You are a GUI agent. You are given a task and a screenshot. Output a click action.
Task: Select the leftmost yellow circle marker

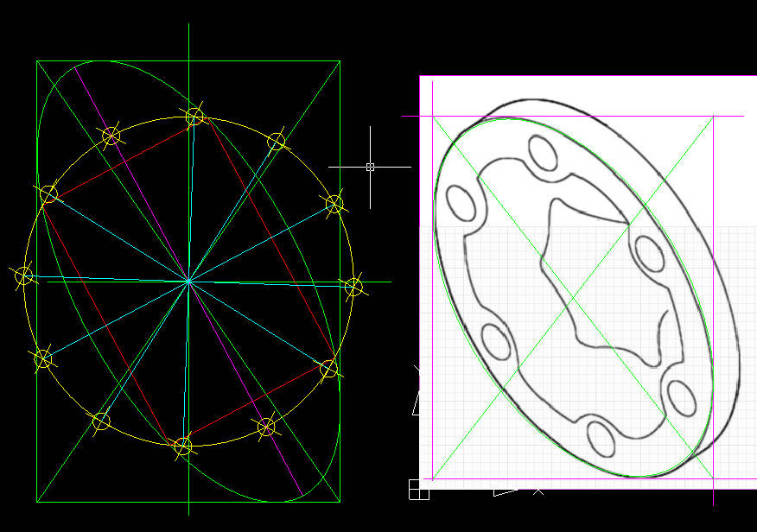[23, 276]
